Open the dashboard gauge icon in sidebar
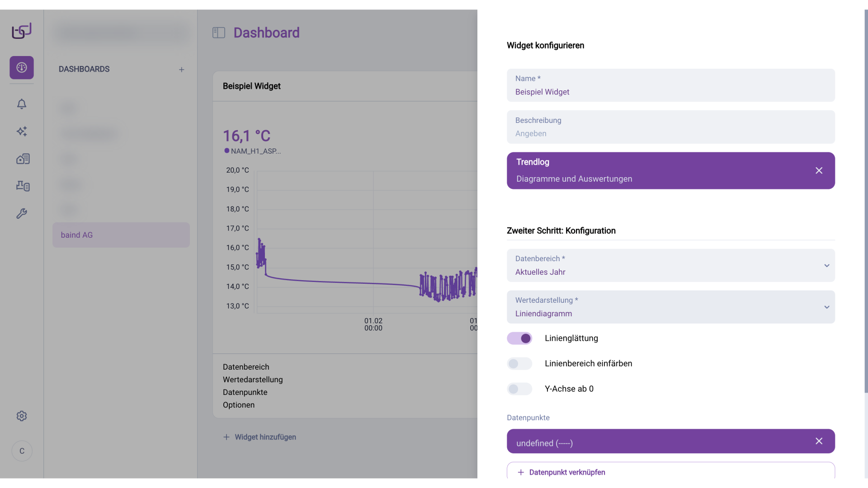Viewport: 868px width, 488px height. (22, 68)
